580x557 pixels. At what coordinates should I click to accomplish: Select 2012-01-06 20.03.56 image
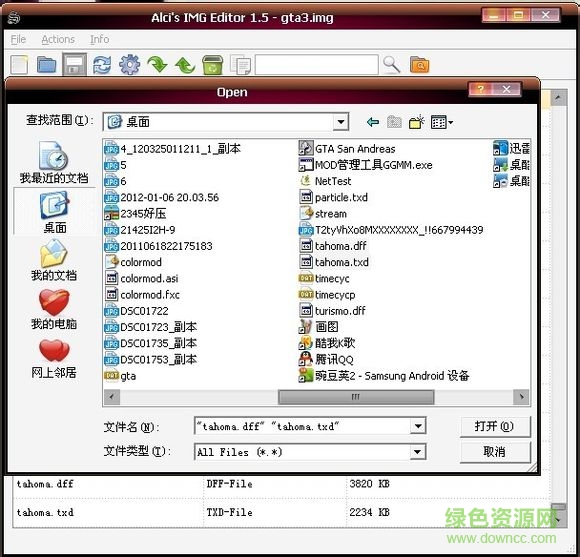(x=162, y=198)
